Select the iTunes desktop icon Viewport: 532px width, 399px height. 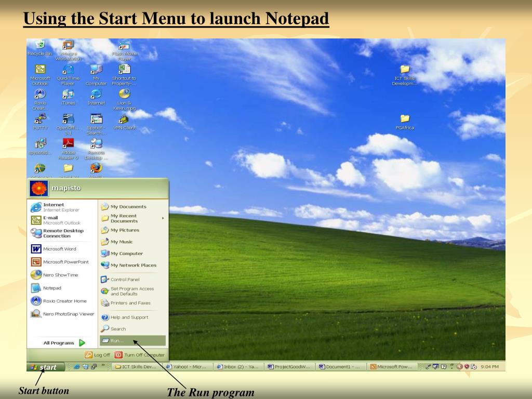(68, 97)
